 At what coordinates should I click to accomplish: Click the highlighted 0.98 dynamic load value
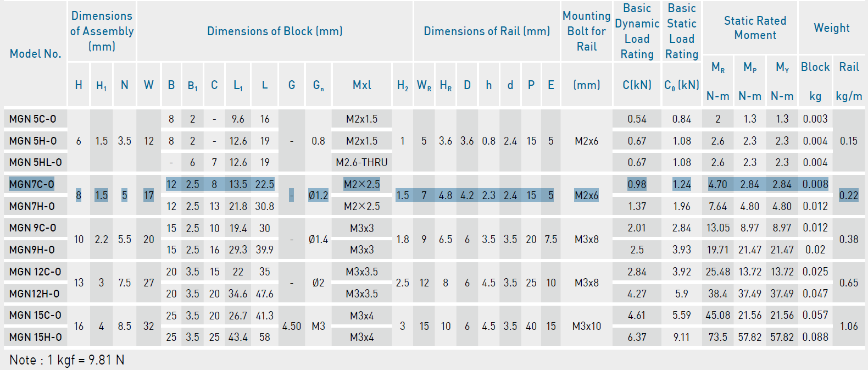click(x=637, y=184)
